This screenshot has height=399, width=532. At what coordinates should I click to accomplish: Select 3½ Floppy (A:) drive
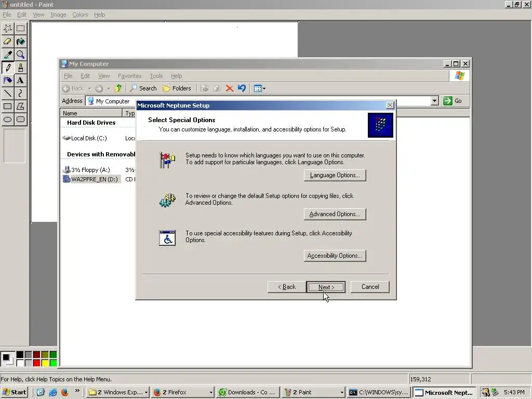pos(87,170)
